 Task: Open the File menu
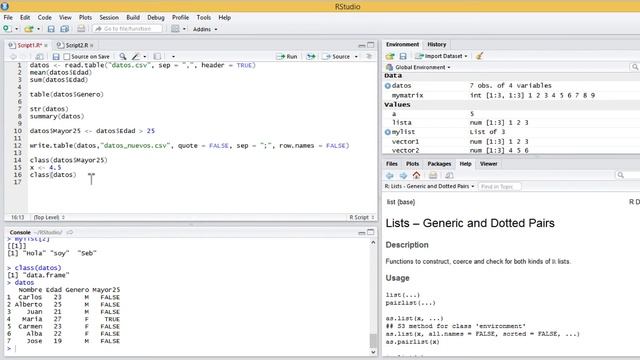click(x=8, y=18)
